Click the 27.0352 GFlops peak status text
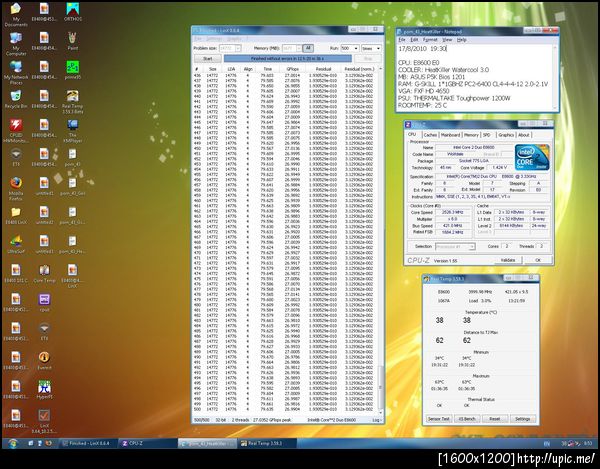Image resolution: width=600 pixels, height=469 pixels. pos(272,420)
